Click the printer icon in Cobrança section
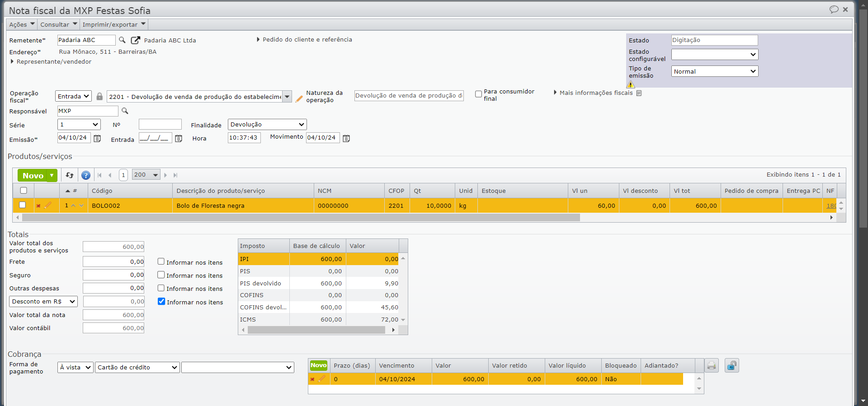This screenshot has width=868, height=406. click(x=712, y=365)
